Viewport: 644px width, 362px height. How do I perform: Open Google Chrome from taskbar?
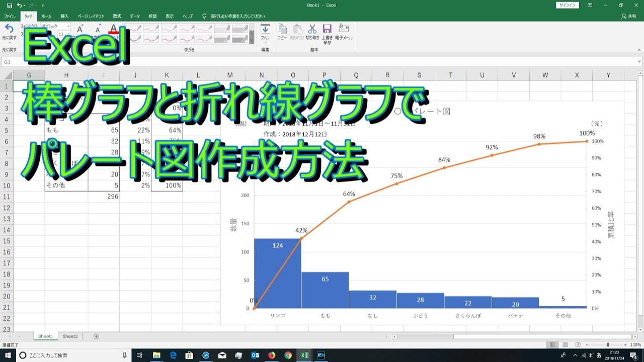coord(288,355)
